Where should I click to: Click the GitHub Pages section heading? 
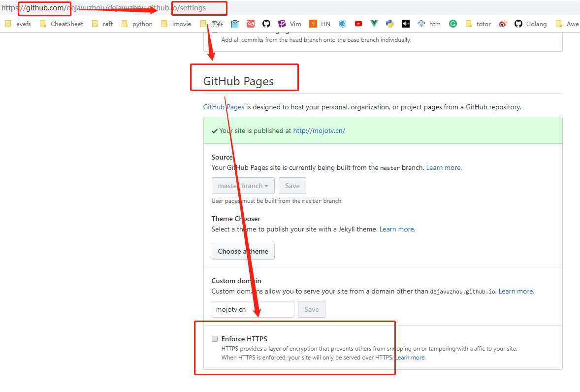[x=238, y=81]
